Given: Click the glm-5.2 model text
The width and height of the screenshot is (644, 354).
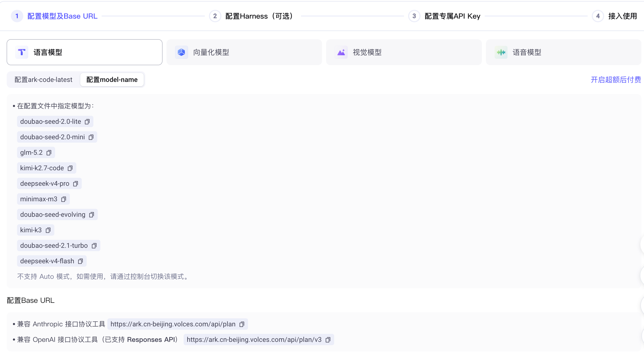Looking at the screenshot, I should coord(31,152).
